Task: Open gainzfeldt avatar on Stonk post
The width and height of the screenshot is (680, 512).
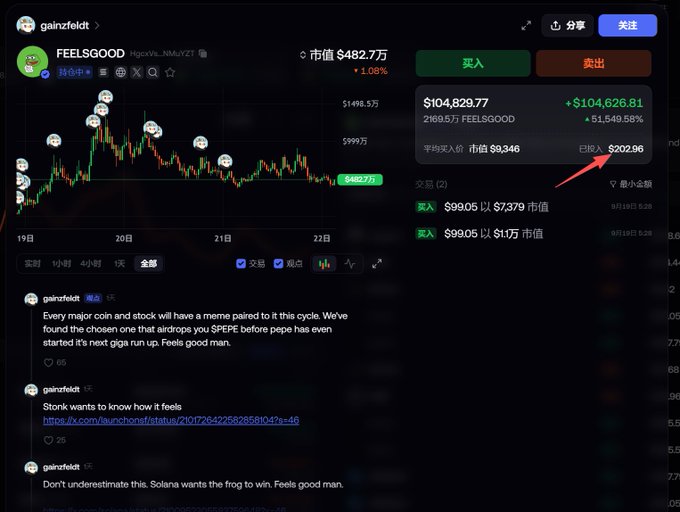Action: 31,390
